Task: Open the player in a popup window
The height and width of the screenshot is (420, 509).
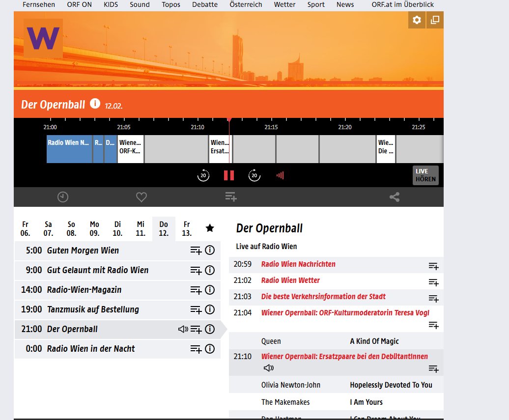Action: [435, 20]
